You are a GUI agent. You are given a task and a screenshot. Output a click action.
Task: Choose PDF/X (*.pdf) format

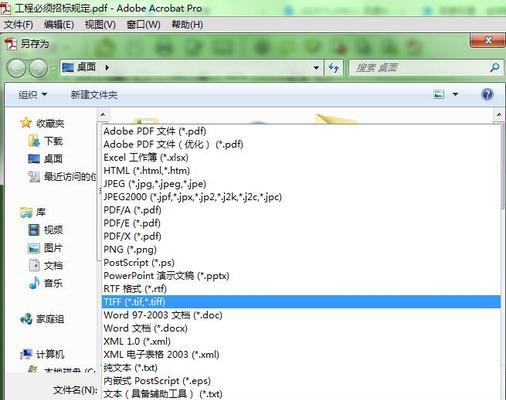301,236
